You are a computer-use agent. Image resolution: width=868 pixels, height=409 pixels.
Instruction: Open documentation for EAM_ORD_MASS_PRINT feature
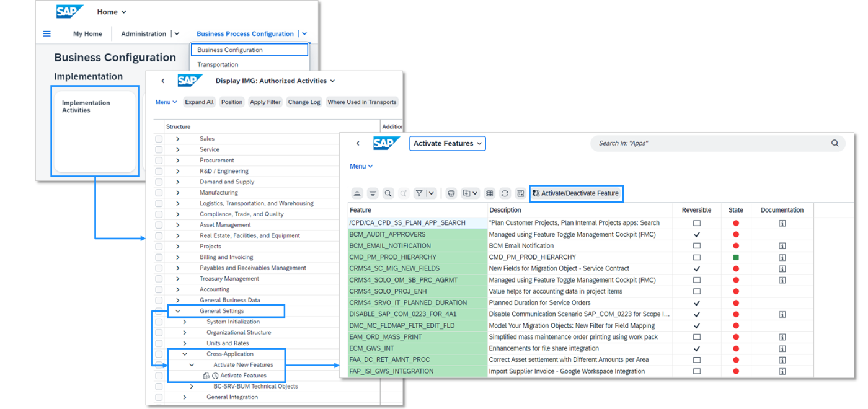click(x=782, y=337)
